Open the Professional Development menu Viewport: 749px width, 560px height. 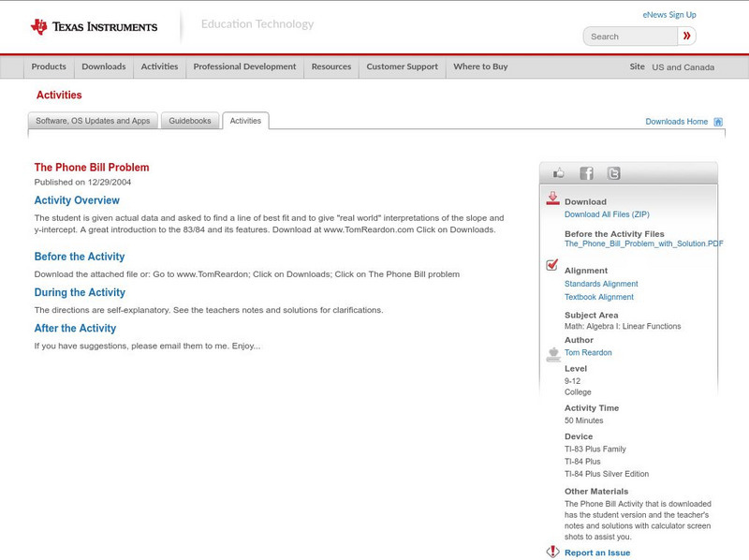(244, 66)
